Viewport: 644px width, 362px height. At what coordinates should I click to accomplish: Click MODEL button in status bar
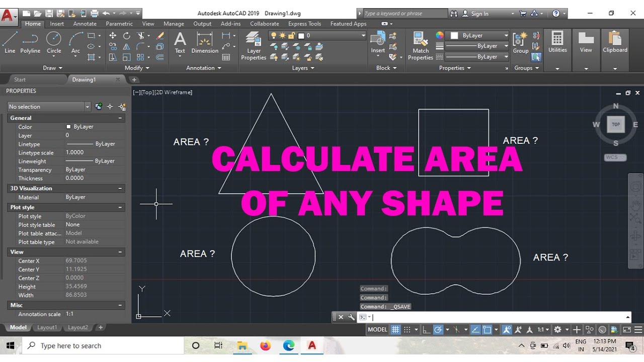[377, 330]
